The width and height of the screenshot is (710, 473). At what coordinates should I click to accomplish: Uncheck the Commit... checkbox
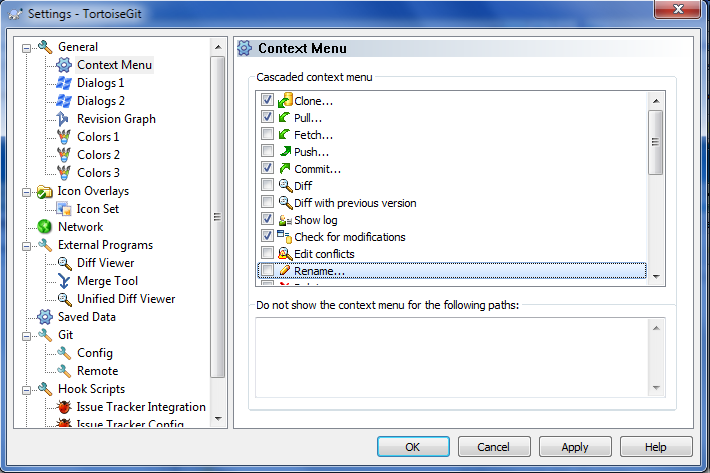268,168
